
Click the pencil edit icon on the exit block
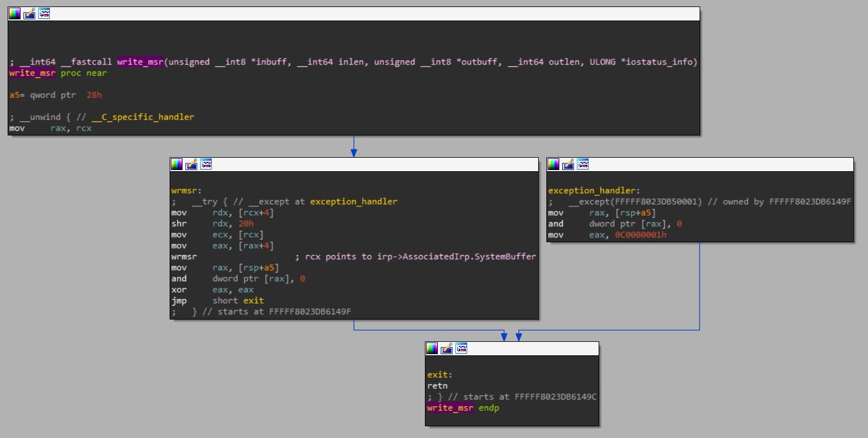[x=447, y=348]
